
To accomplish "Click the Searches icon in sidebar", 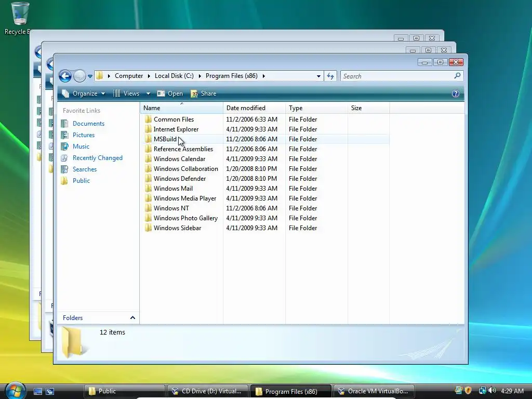I will 64,169.
